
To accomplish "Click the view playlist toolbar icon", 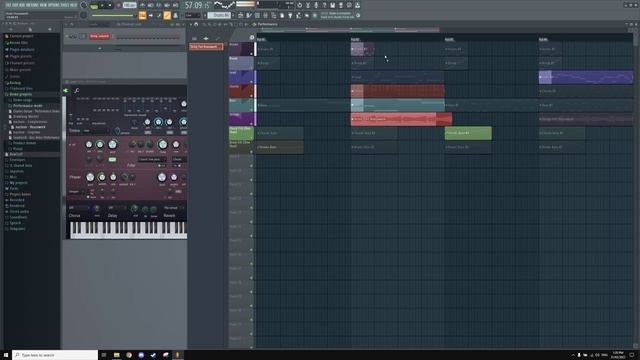I will [x=240, y=15].
